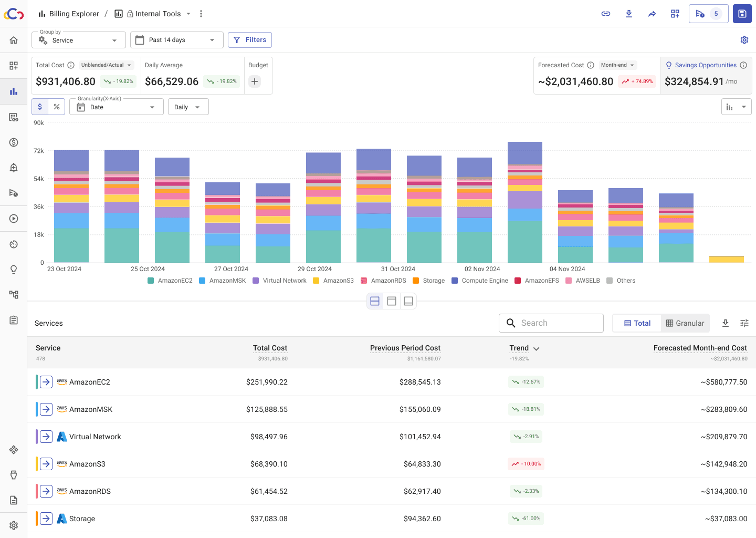Click the Add Budget plus button

point(255,81)
